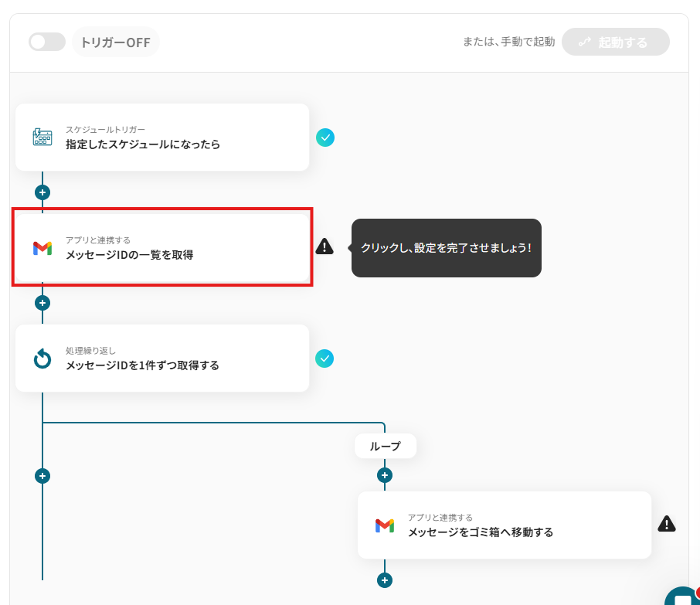Click アプリと連携する label above メッセージIDの一覧を取得
This screenshot has height=605, width=700.
98,240
